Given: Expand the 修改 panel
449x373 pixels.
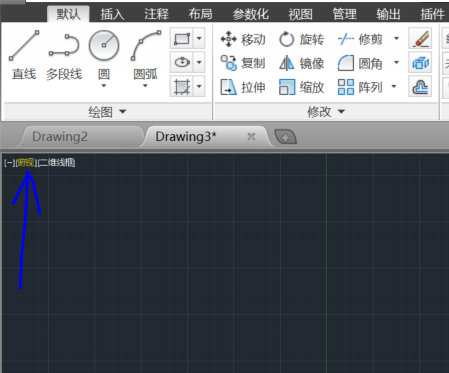Looking at the screenshot, I should 326,112.
